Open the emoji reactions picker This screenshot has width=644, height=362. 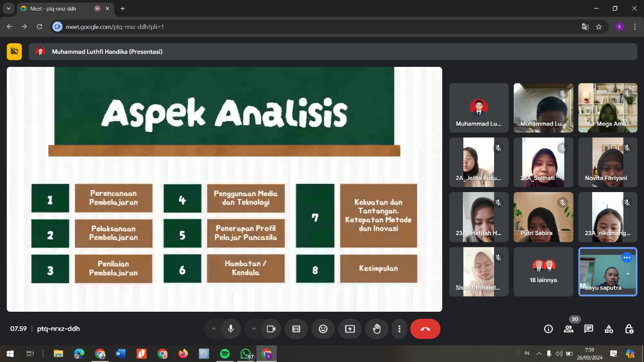pos(323,329)
